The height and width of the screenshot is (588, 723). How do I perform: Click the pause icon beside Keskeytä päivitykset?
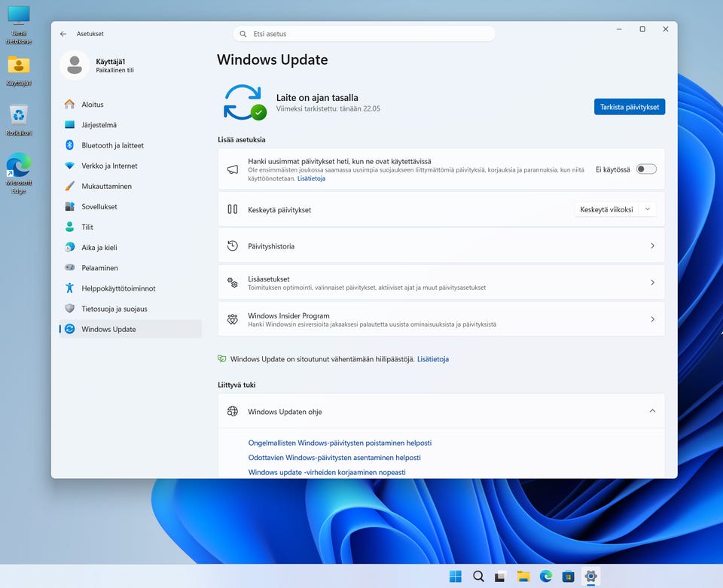point(233,209)
